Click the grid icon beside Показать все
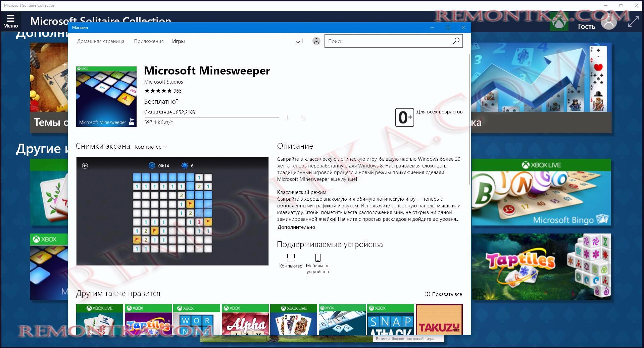The image size is (644, 348). [x=427, y=294]
